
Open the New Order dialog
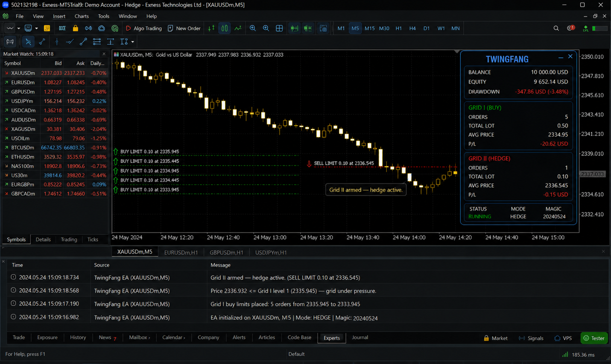(x=184, y=28)
